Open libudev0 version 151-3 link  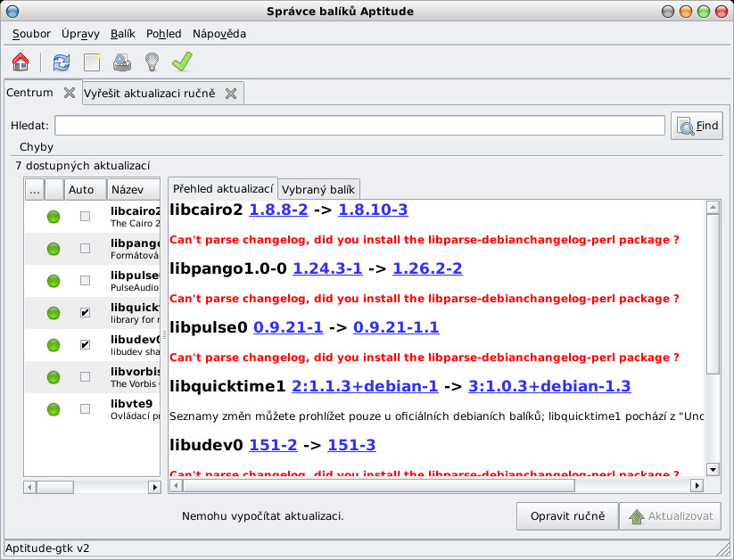pos(351,445)
